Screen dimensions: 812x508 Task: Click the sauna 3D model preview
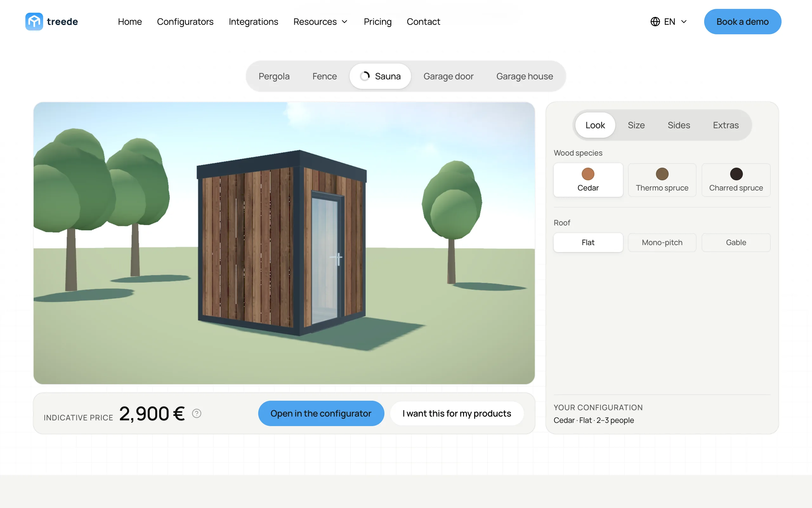click(284, 243)
